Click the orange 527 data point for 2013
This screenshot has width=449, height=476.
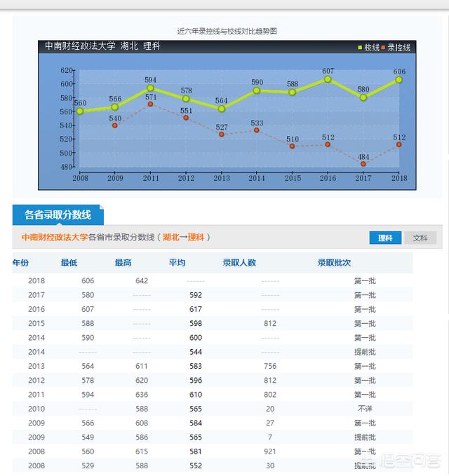[222, 134]
